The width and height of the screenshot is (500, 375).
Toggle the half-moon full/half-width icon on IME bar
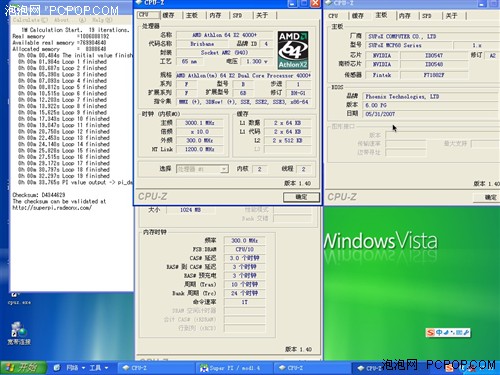tap(445, 332)
